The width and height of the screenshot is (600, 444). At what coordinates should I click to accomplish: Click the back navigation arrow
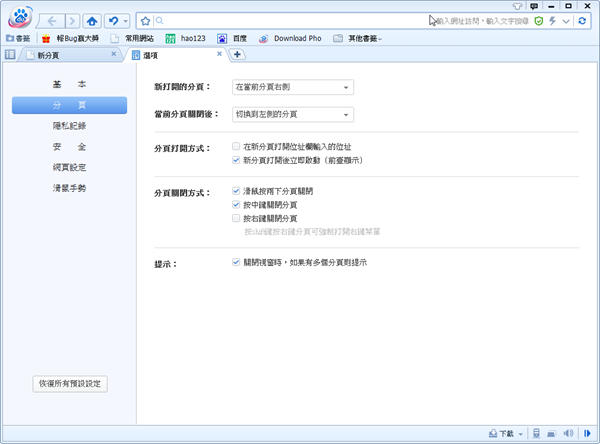click(x=50, y=20)
